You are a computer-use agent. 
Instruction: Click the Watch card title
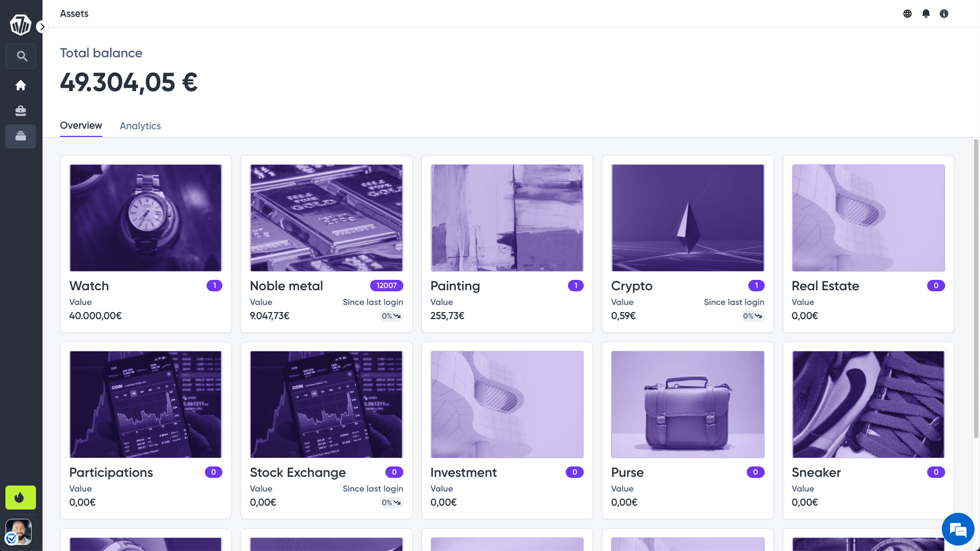(x=89, y=286)
